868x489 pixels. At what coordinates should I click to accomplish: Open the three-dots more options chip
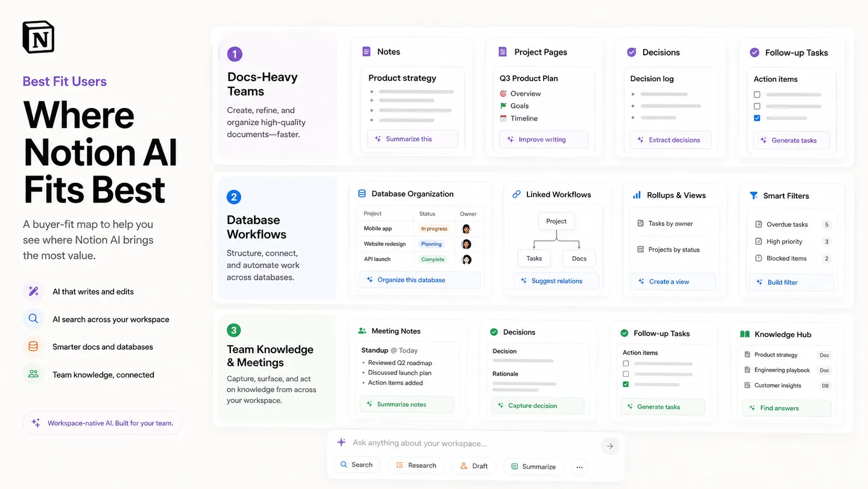(579, 467)
